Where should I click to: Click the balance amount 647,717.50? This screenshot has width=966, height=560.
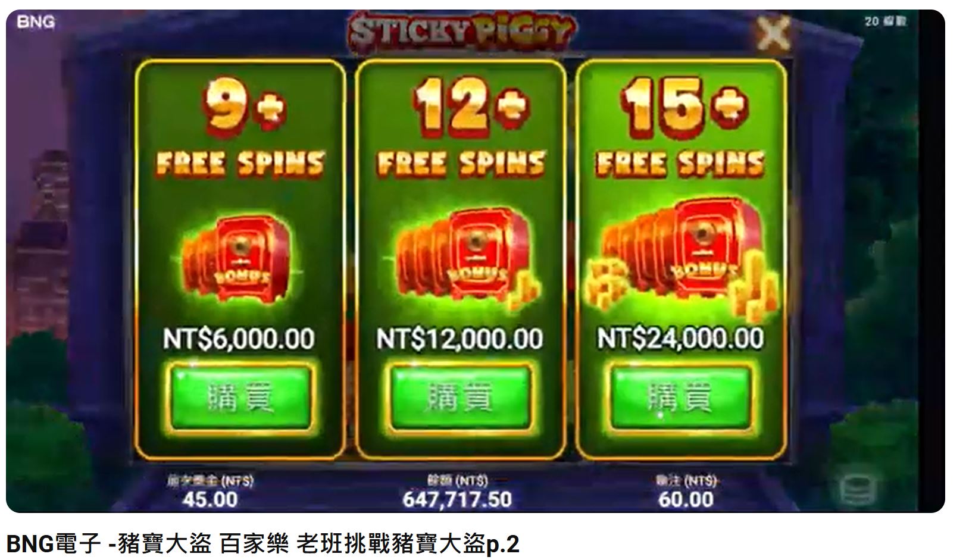457,499
